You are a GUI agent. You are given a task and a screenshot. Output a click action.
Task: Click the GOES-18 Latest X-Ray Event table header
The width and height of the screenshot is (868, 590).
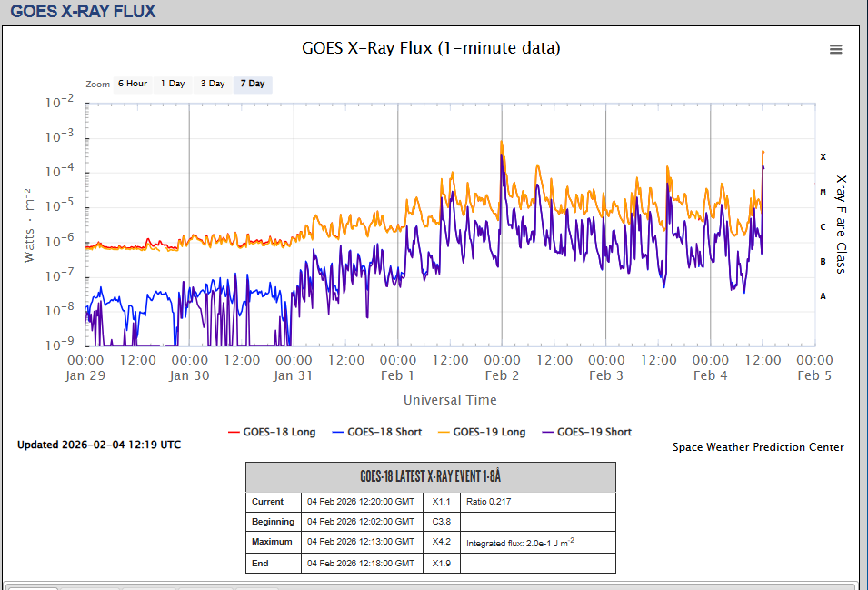pos(430,477)
